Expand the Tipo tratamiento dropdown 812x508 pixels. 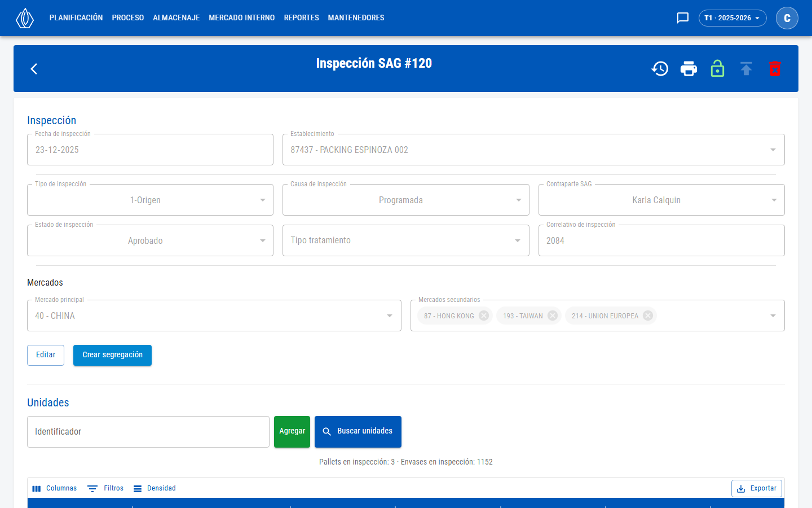pyautogui.click(x=405, y=240)
